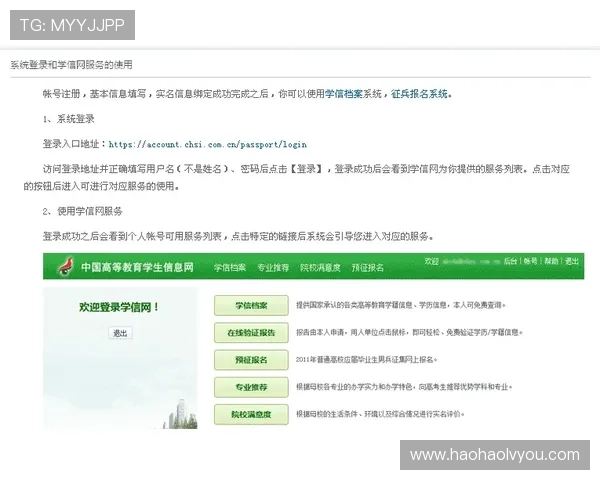Select 学信档案 in the green navigation bar

(230, 267)
